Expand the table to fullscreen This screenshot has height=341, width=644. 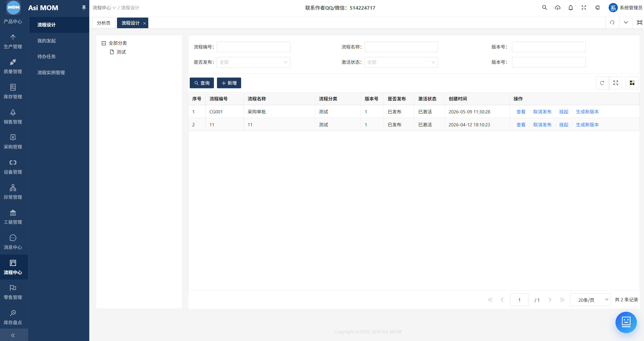point(616,83)
